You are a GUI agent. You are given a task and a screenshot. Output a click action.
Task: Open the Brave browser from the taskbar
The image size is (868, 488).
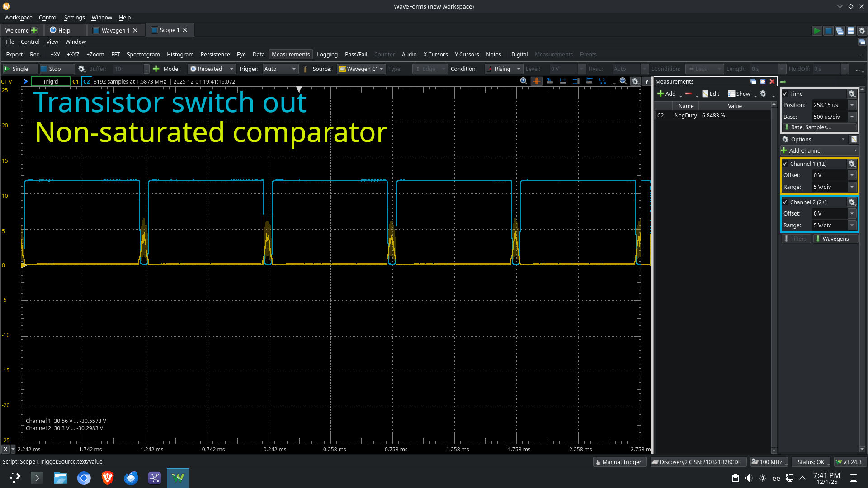pos(107,478)
